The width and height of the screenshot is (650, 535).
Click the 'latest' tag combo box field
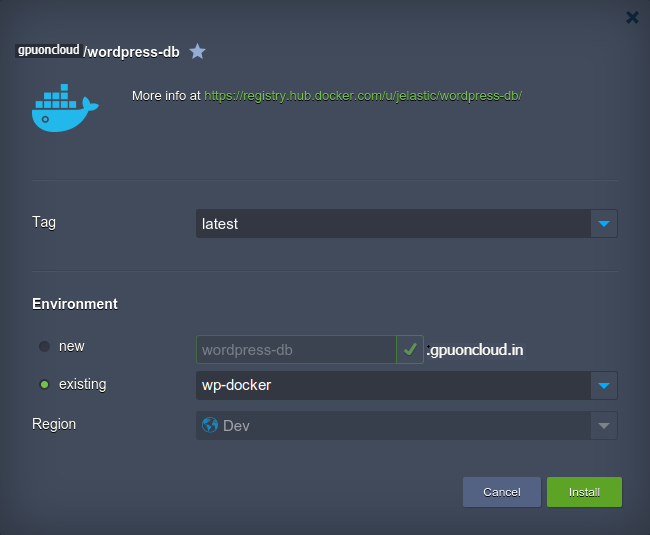click(392, 224)
